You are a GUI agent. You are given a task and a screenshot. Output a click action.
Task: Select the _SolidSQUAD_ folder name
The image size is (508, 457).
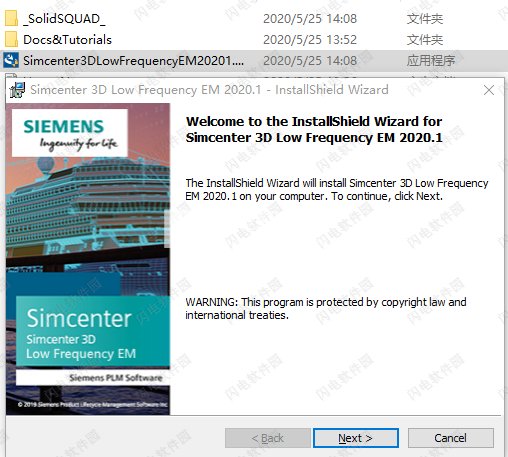(64, 19)
